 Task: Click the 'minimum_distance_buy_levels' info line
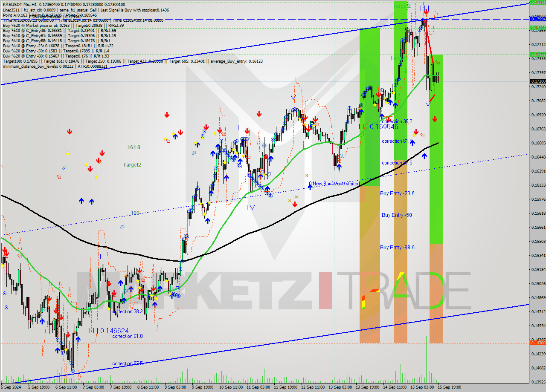(55, 66)
